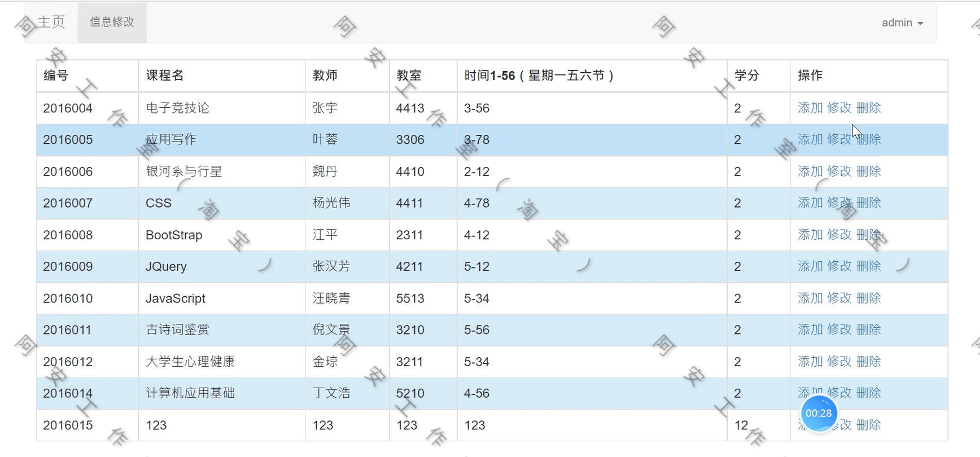Click 删除 in the JQuery row
The height and width of the screenshot is (457, 980).
[x=869, y=266]
